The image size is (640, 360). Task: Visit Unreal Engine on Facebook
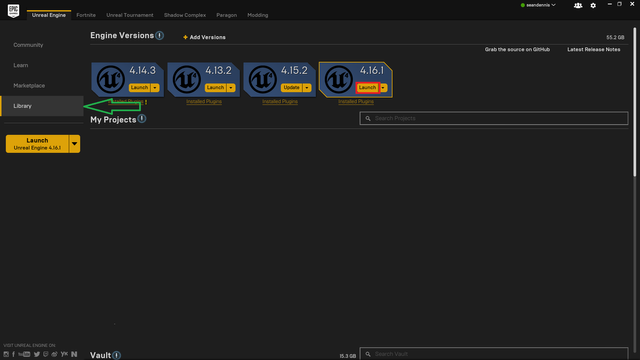tap(13, 354)
